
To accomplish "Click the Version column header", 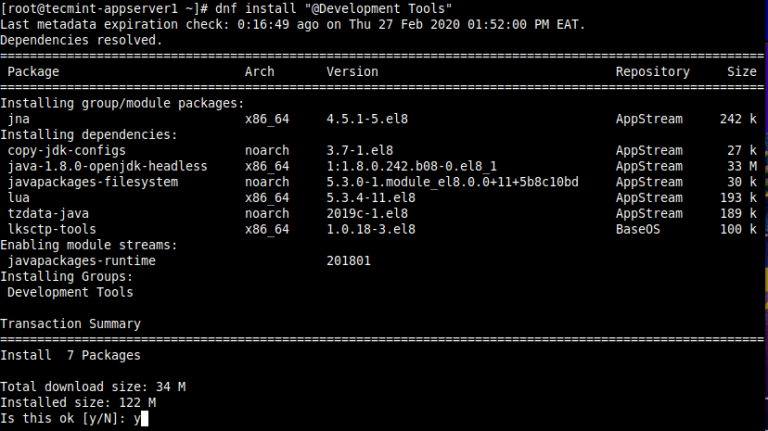I will click(x=352, y=72).
